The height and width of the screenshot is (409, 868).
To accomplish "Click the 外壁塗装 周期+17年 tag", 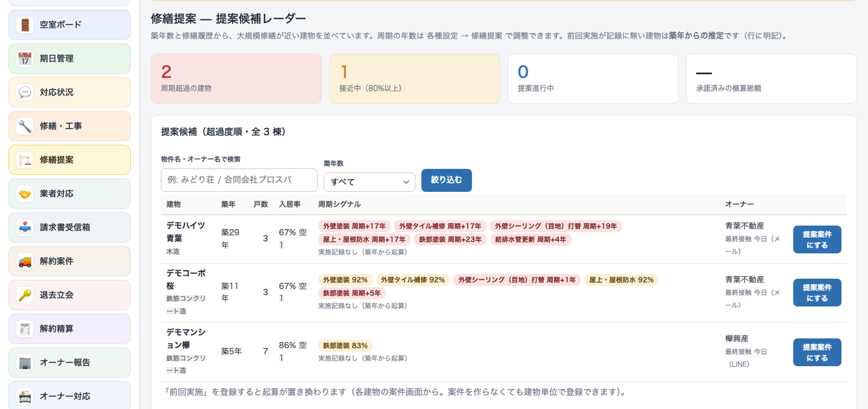I will tap(354, 227).
